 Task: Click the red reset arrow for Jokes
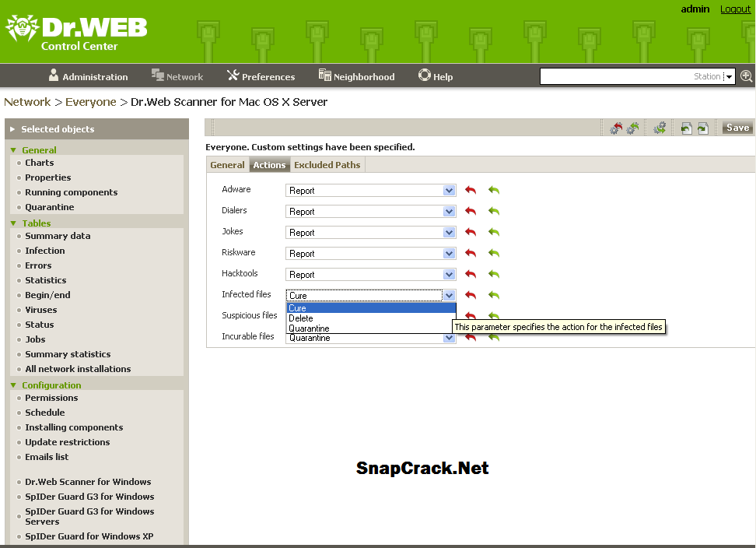[x=471, y=232]
